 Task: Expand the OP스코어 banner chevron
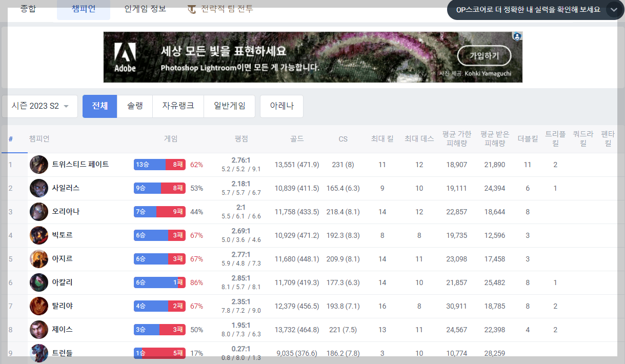[613, 9]
